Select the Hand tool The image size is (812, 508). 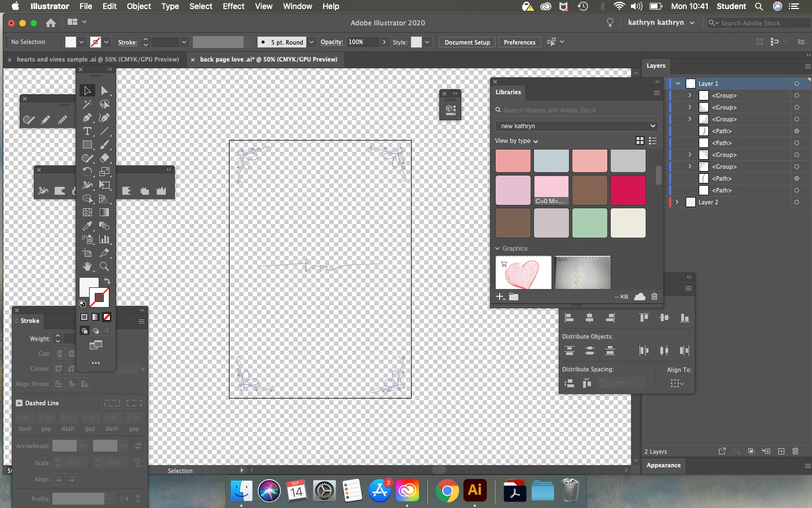(x=87, y=266)
